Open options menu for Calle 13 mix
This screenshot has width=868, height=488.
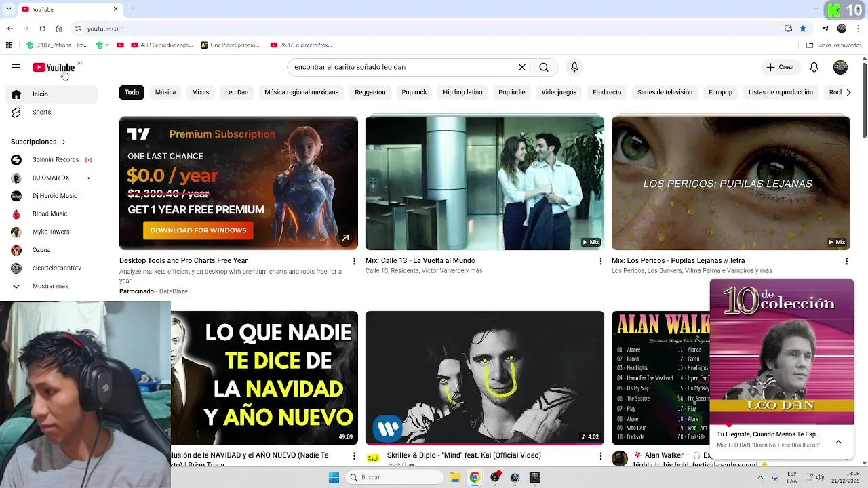point(600,261)
